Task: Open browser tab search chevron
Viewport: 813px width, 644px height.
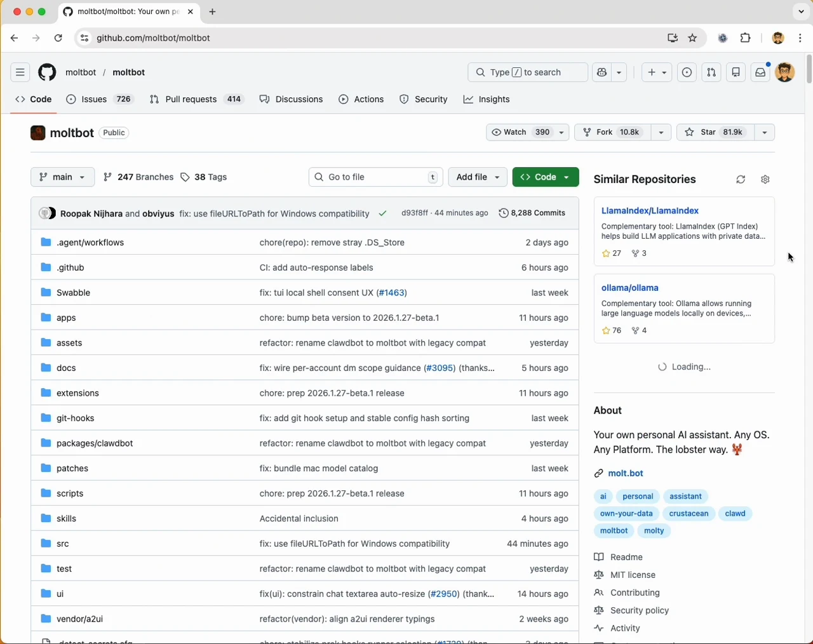Action: [x=801, y=11]
